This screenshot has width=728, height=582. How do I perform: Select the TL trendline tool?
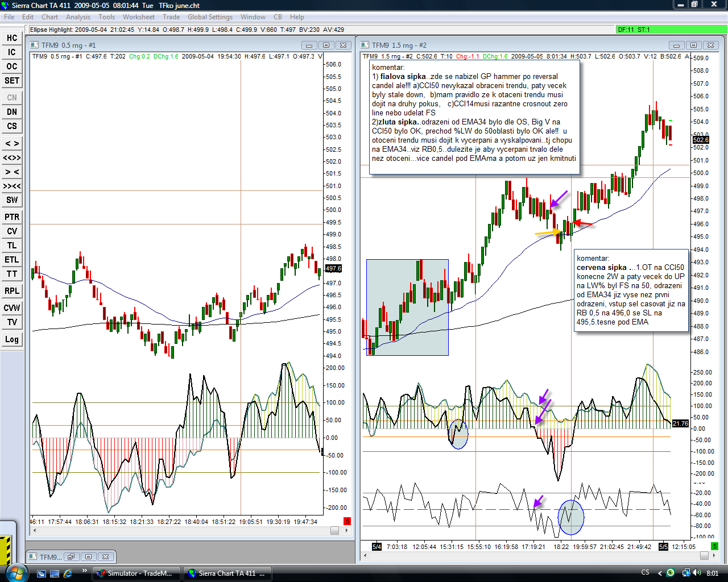pyautogui.click(x=12, y=246)
